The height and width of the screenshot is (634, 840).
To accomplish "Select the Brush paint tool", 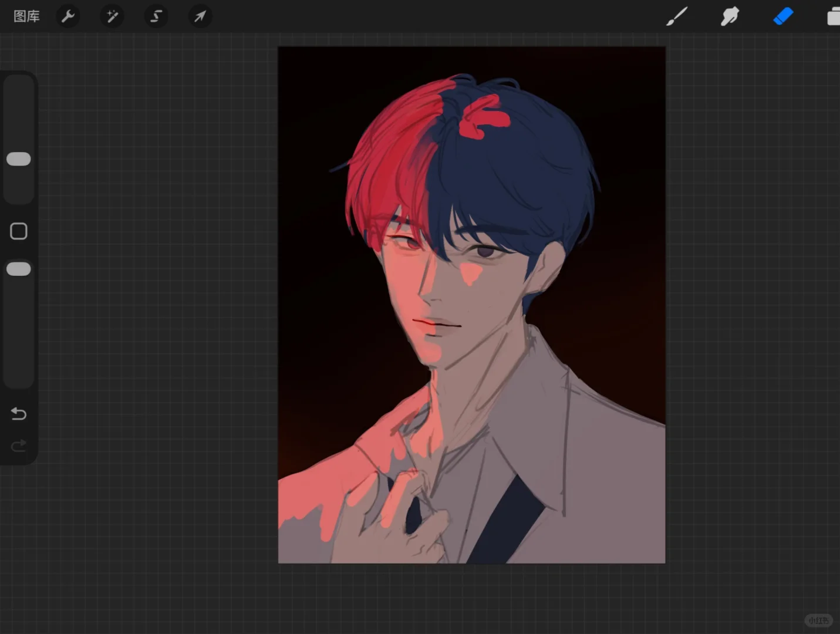I will [677, 16].
